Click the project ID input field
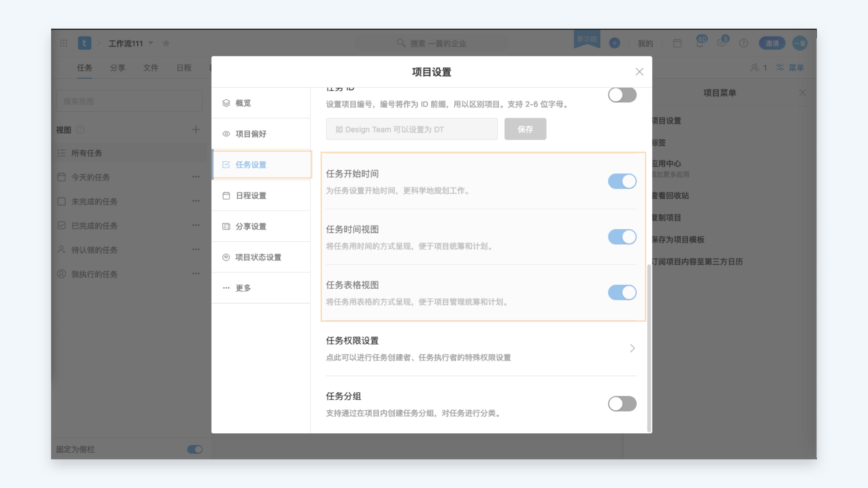 (x=411, y=129)
